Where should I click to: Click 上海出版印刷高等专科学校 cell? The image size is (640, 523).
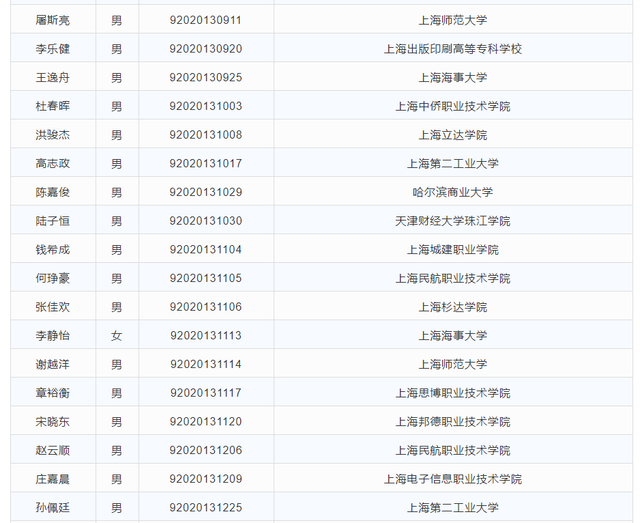click(453, 49)
